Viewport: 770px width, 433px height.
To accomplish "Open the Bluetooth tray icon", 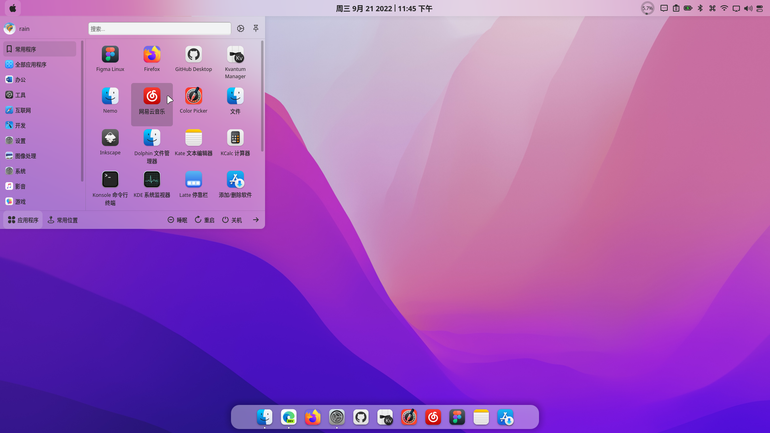I will pyautogui.click(x=700, y=8).
